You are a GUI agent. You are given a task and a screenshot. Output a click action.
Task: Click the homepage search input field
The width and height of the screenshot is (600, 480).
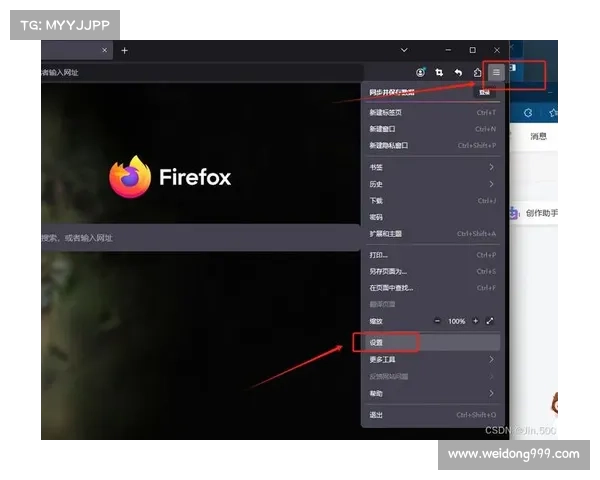click(x=200, y=238)
